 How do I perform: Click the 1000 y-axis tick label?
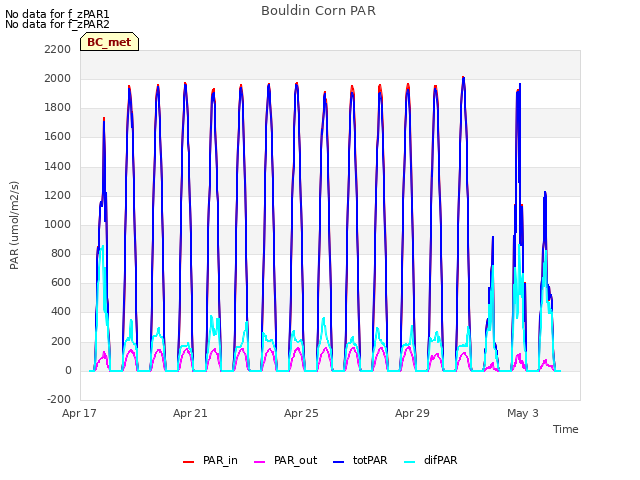click(58, 224)
